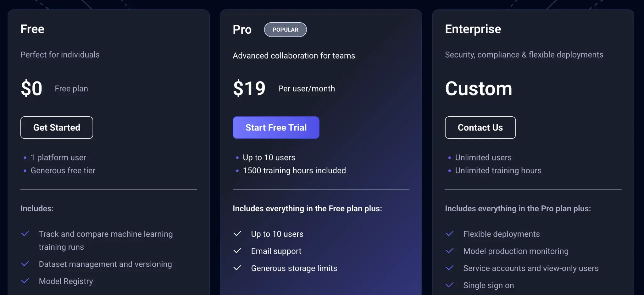Viewport: 644px width, 295px height.
Task: Click checkmark next to Up to 10 users feature
Action: (x=237, y=234)
